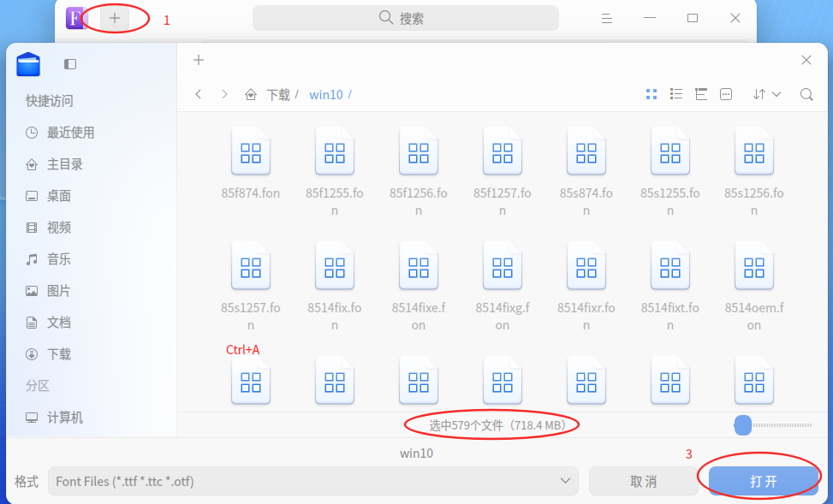Toggle the file dialog sidebar panel
This screenshot has height=504, width=833.
click(x=70, y=64)
